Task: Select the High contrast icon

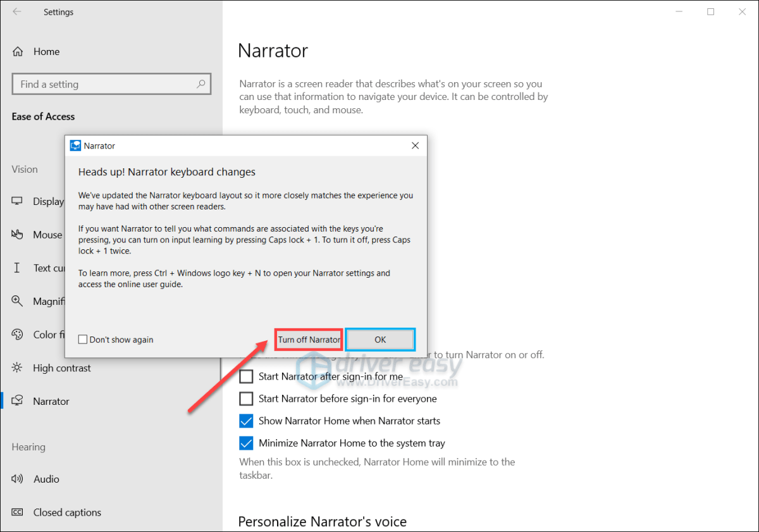Action: pyautogui.click(x=17, y=368)
